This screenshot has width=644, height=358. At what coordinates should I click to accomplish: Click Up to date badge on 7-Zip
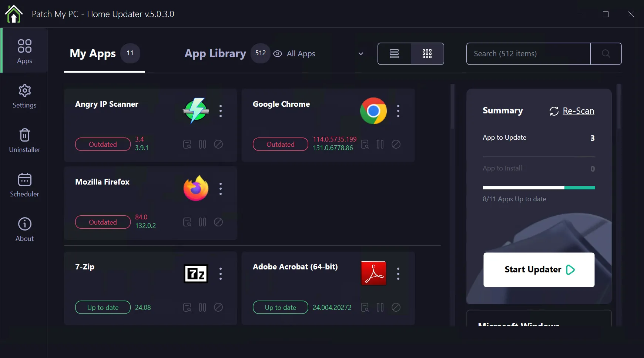(103, 307)
